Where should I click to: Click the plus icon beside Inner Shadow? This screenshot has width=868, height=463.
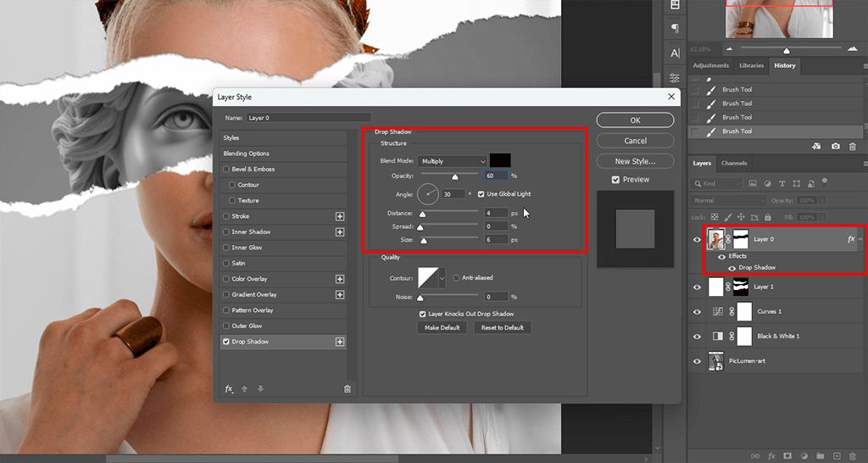340,232
